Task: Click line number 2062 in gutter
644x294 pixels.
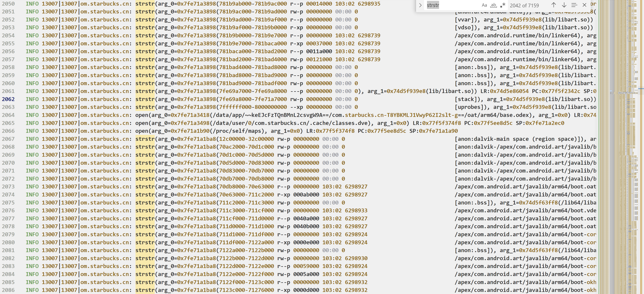Action: [x=8, y=99]
